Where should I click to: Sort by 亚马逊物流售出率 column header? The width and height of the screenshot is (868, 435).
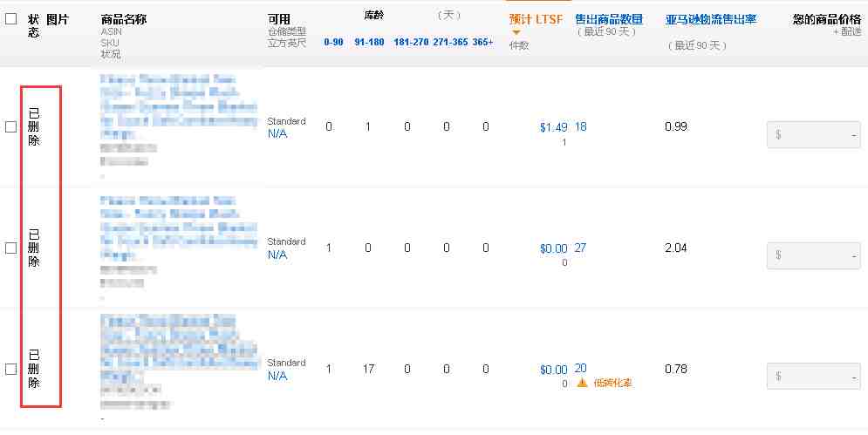pyautogui.click(x=711, y=19)
